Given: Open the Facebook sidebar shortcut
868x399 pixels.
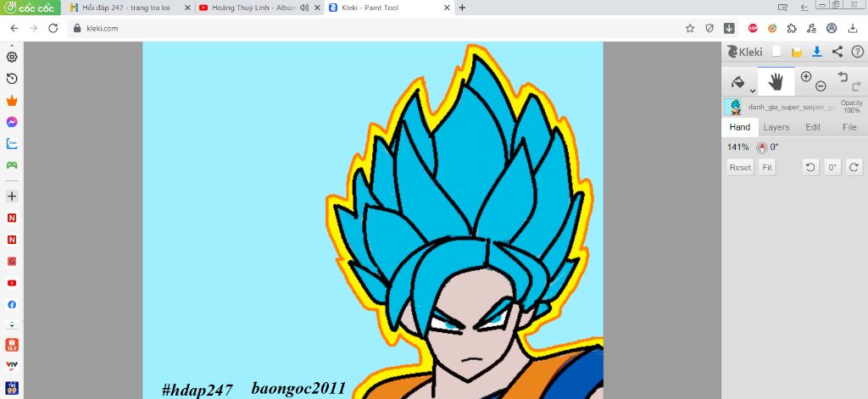Looking at the screenshot, I should tap(12, 304).
